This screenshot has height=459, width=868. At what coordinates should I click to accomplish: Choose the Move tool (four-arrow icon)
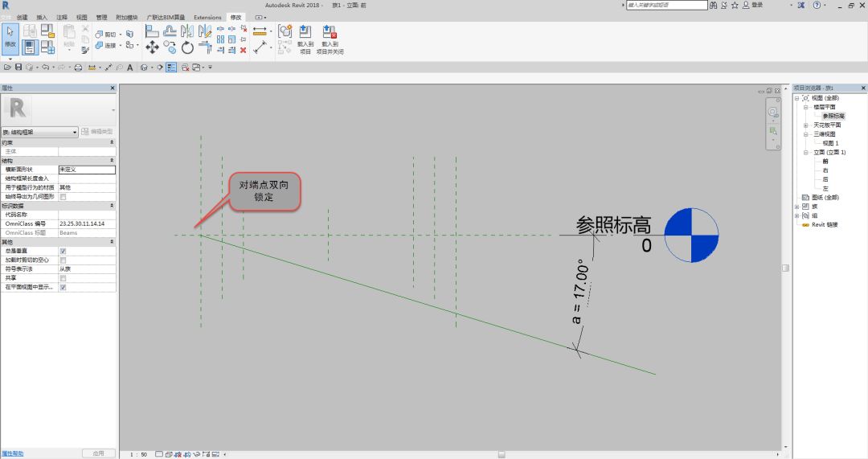tap(152, 47)
